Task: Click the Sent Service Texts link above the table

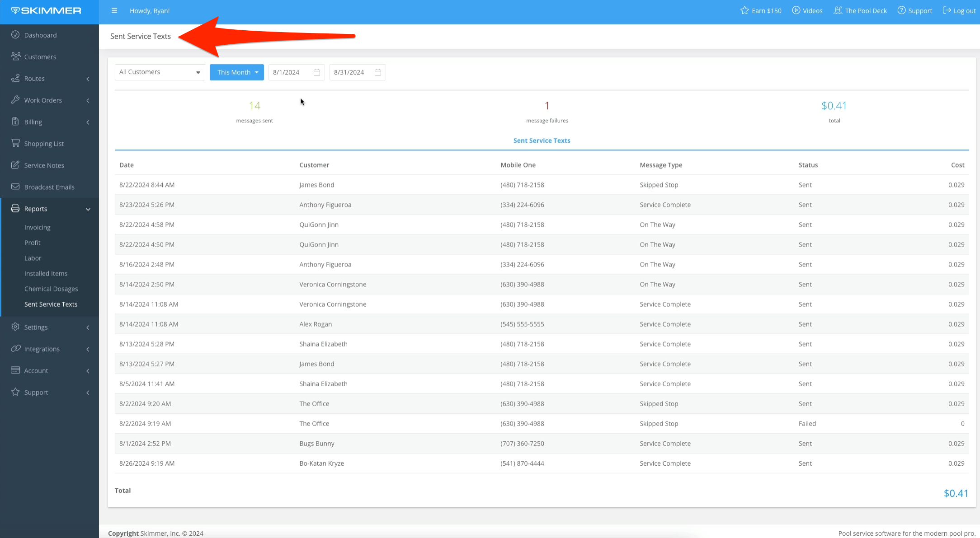Action: 542,140
